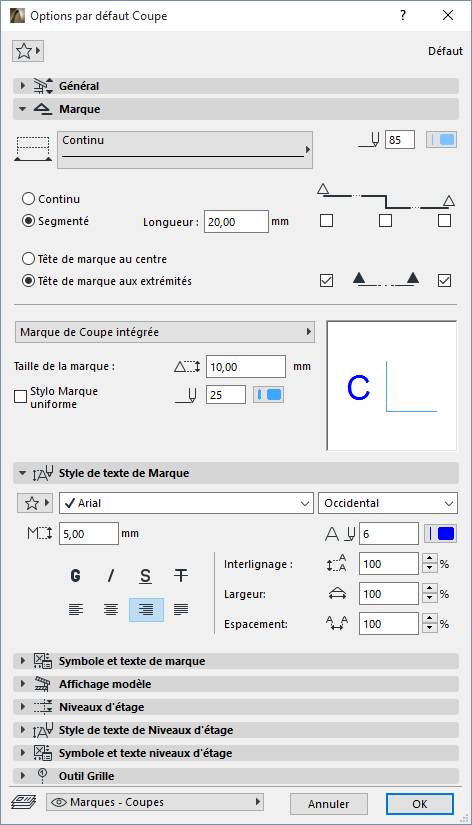Click the Affichage modèle icon
The height and width of the screenshot is (825, 472).
click(x=43, y=684)
